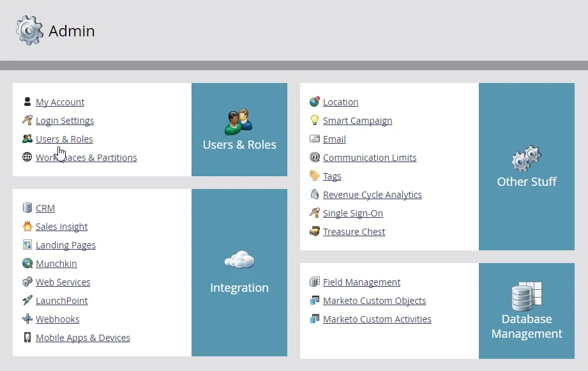Click the treasure chest icon
Screen dimensions: 588x371
click(x=314, y=231)
